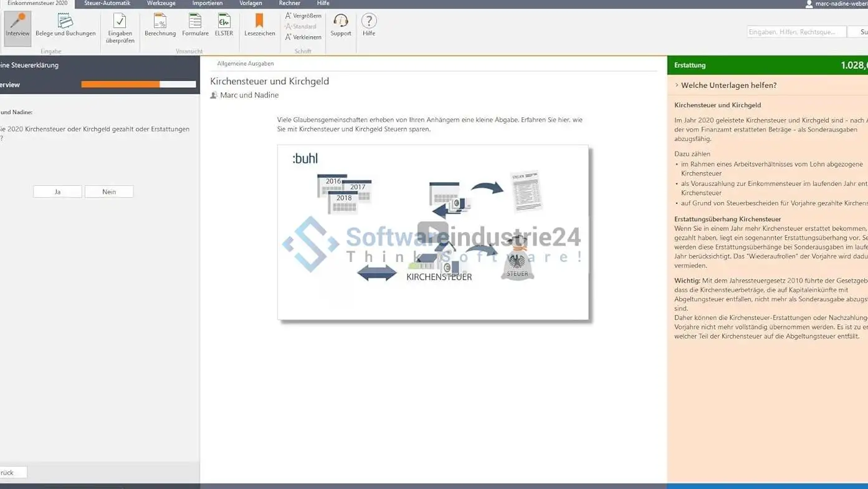The image size is (868, 489).
Task: Expand 'Welche Unterlagen helfen?' section
Action: pyautogui.click(x=728, y=85)
